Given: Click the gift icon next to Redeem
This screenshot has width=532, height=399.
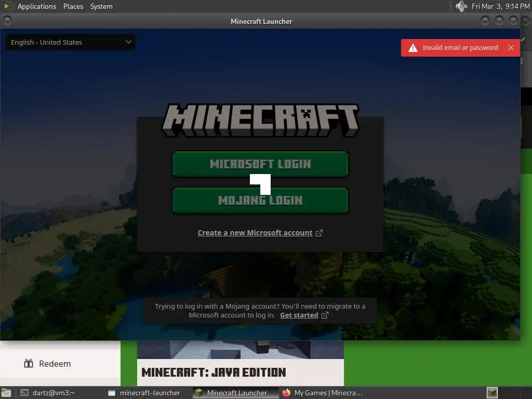Looking at the screenshot, I should (29, 363).
